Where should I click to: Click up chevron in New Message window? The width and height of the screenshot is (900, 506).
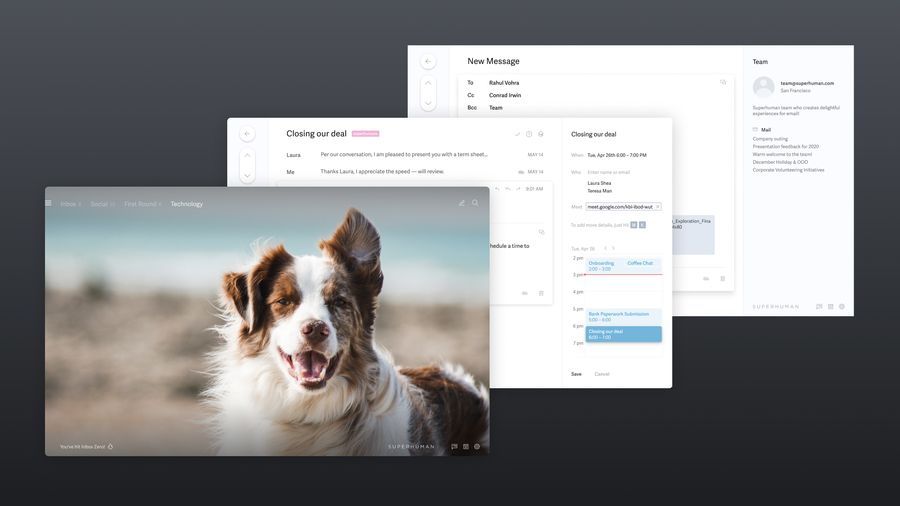428,83
